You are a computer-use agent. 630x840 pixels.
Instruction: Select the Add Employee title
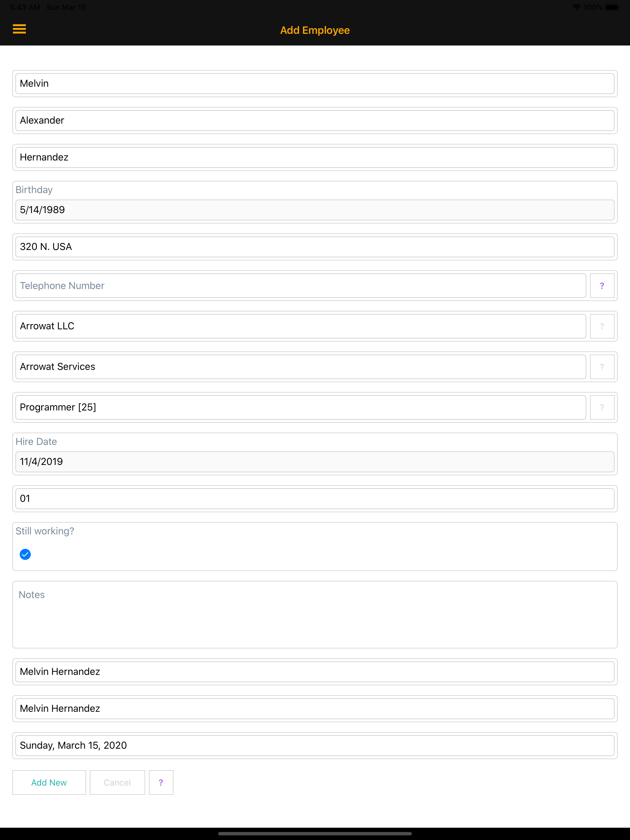315,30
